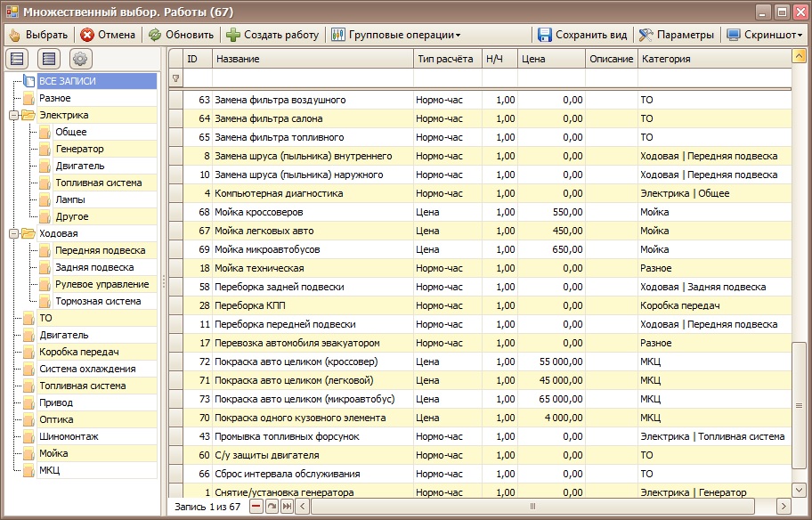812x520 pixels.
Task: Jump to the last record in the navigator
Action: click(x=287, y=507)
